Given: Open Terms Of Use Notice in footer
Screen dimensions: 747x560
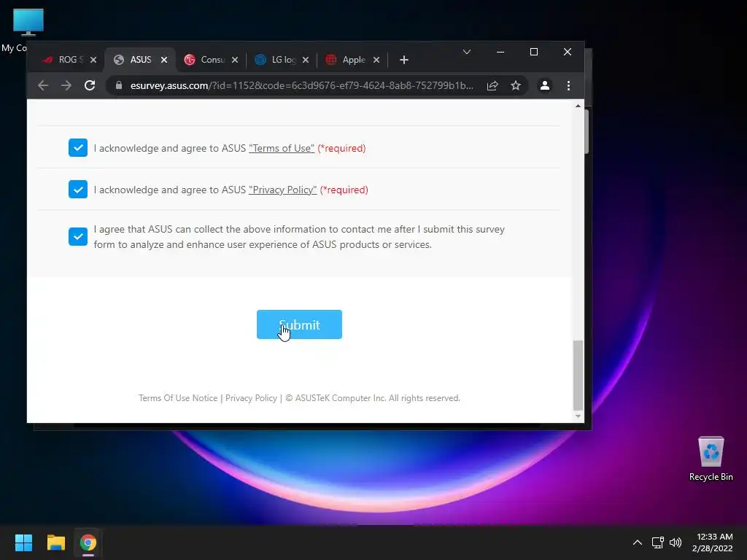Looking at the screenshot, I should 178,398.
